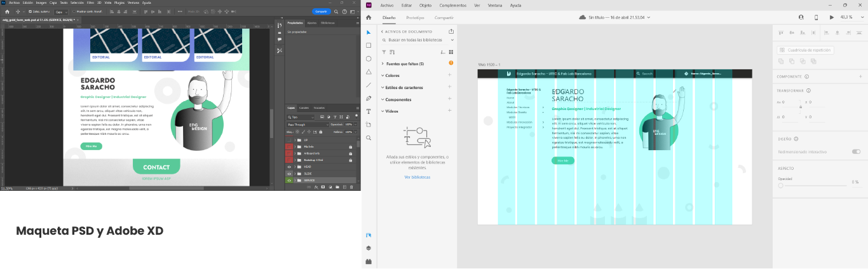868x271 pixels.
Task: Click Photoshop delete layer trash icon
Action: point(351,187)
